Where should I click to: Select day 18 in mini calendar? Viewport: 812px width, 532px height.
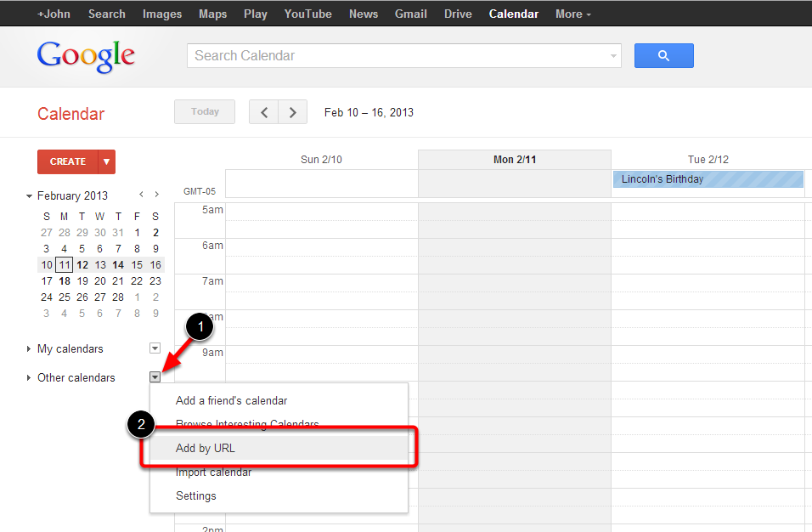[65, 280]
